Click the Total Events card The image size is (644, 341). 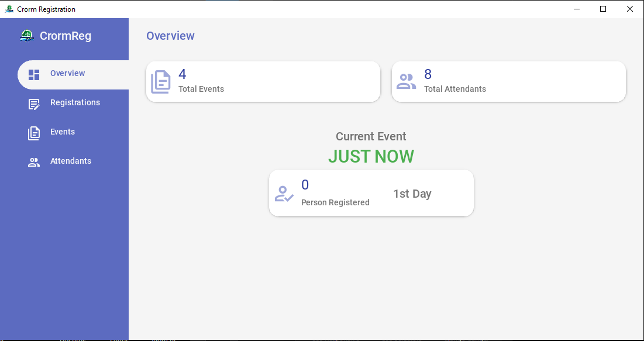click(263, 82)
